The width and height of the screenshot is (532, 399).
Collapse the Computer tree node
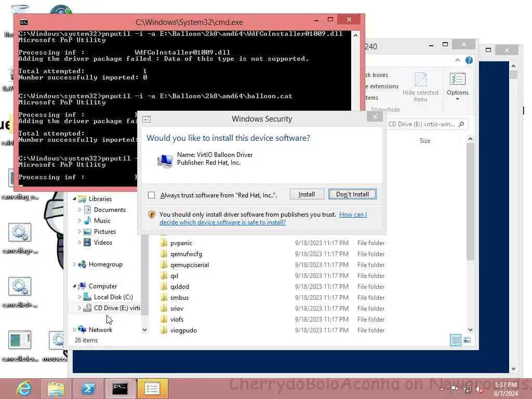point(74,286)
